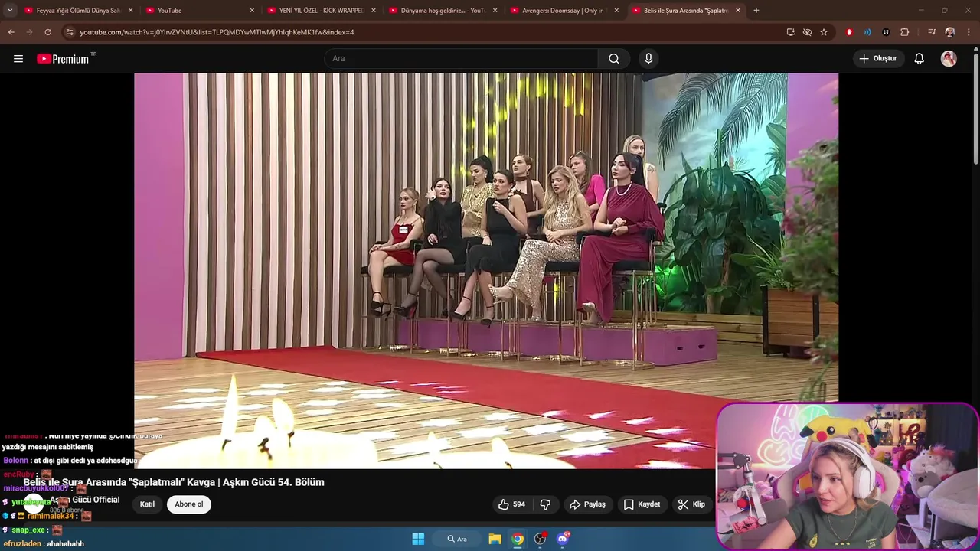This screenshot has height=551, width=980.
Task: Open the YouTube account avatar menu
Action: [x=949, y=58]
